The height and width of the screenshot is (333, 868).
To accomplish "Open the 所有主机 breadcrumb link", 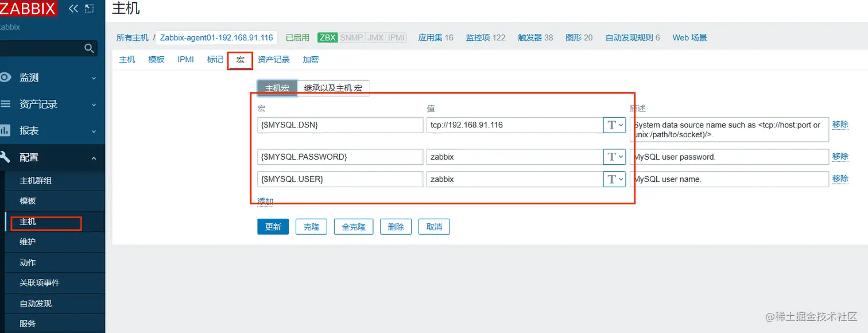I will (x=132, y=37).
